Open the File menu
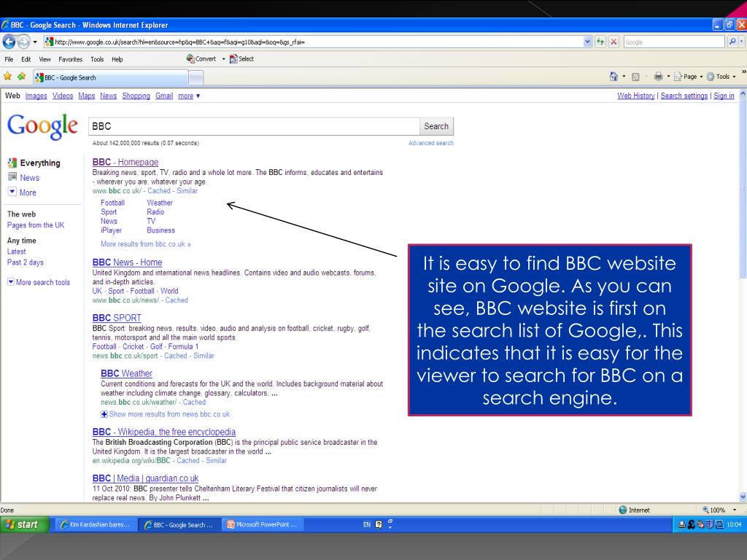Image resolution: width=747 pixels, height=560 pixels. [x=9, y=59]
